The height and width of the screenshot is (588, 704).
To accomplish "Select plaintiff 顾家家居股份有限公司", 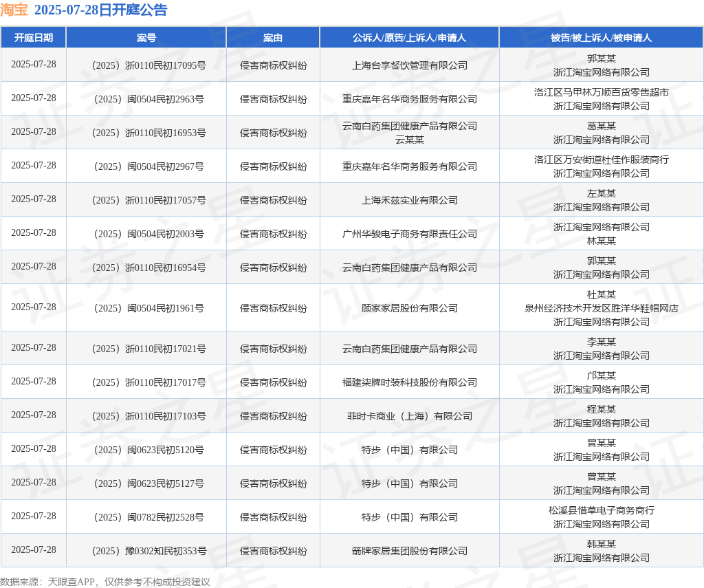I will [x=410, y=308].
